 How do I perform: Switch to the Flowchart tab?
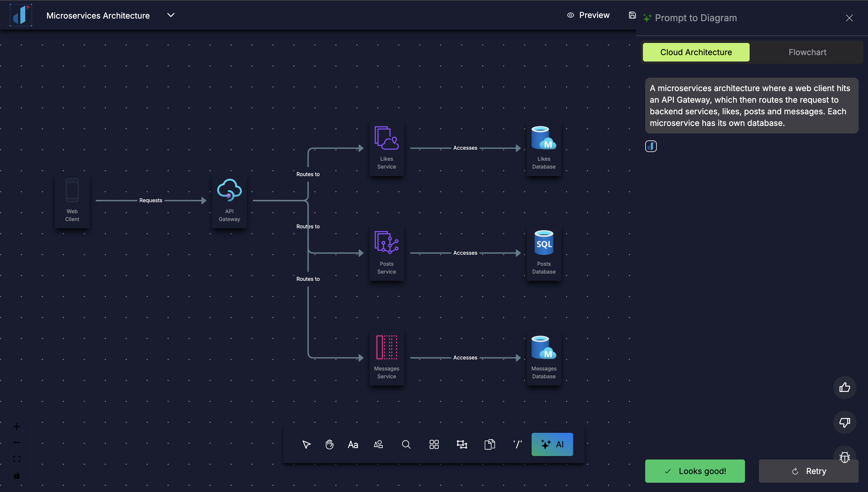click(x=807, y=52)
